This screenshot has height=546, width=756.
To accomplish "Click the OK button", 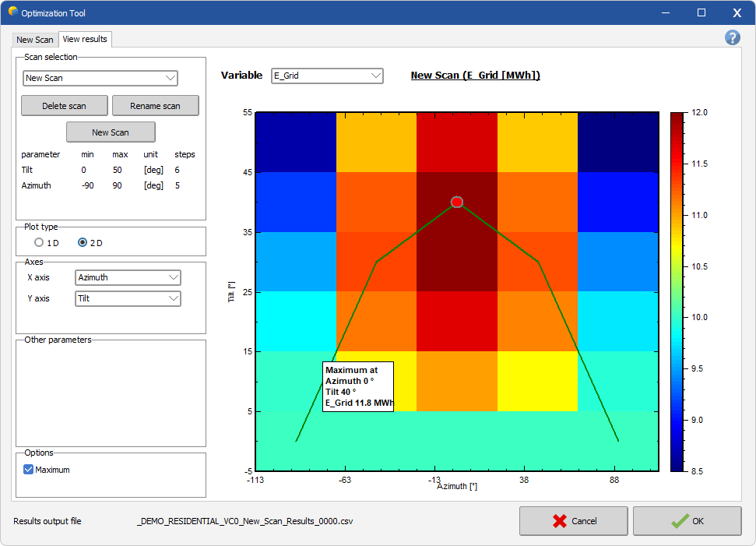I will 687,521.
